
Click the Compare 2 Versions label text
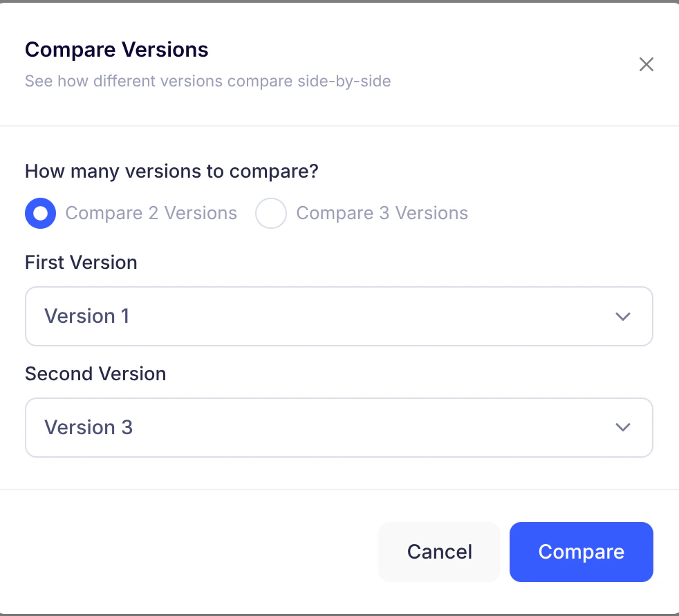coord(151,213)
